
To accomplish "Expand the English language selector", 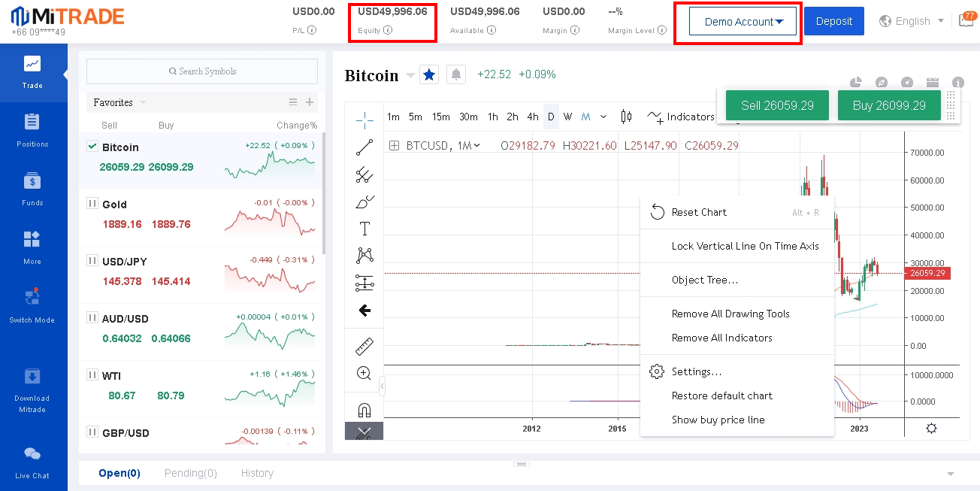I will tap(912, 21).
